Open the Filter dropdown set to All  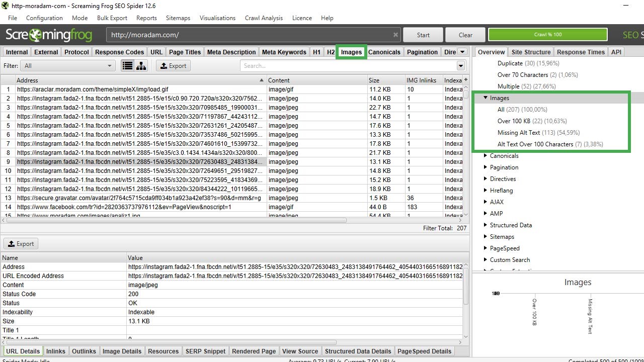[68, 66]
